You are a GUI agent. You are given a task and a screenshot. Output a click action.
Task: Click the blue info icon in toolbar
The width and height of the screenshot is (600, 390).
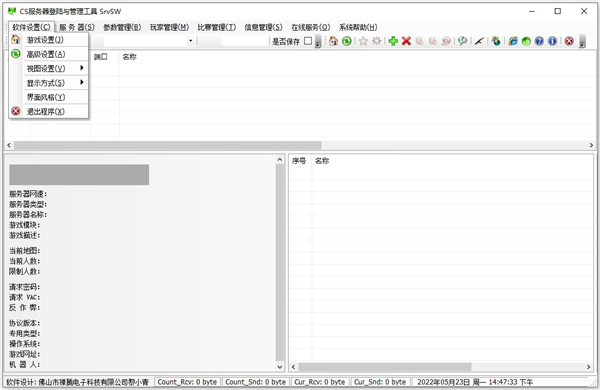click(x=552, y=41)
